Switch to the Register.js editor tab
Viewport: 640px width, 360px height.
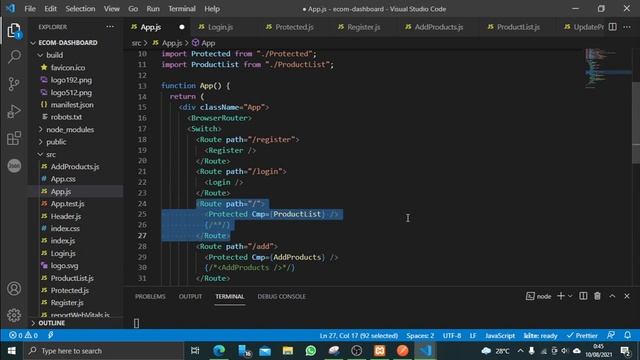(363, 27)
